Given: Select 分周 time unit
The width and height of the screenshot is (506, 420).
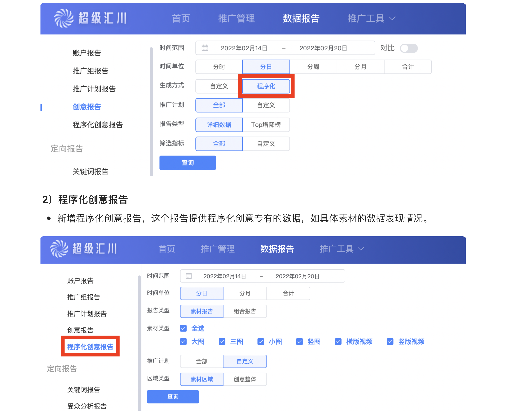Looking at the screenshot, I should click(x=313, y=67).
